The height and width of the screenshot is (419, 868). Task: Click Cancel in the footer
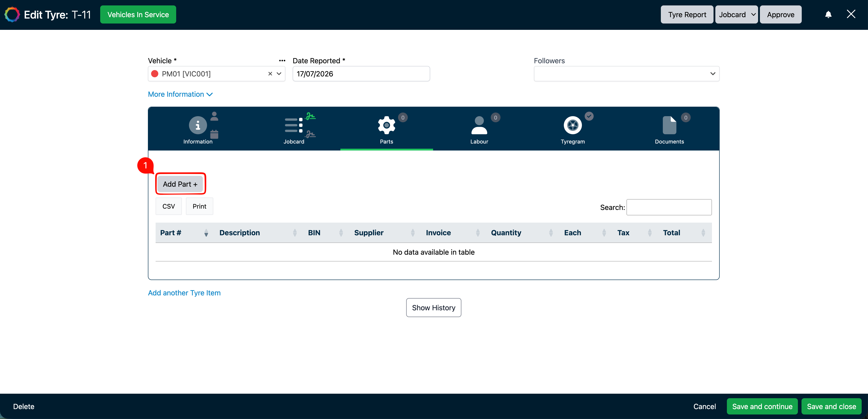point(704,406)
